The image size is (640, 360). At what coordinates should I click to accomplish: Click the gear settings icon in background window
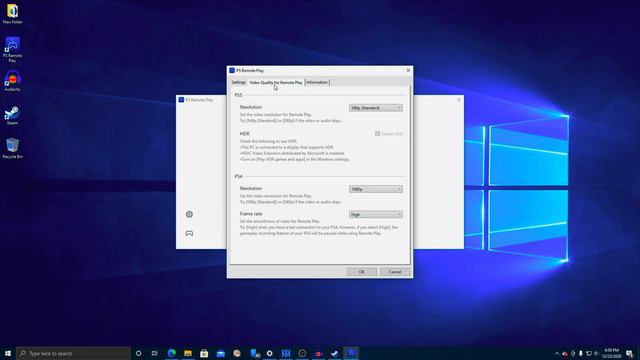(189, 214)
